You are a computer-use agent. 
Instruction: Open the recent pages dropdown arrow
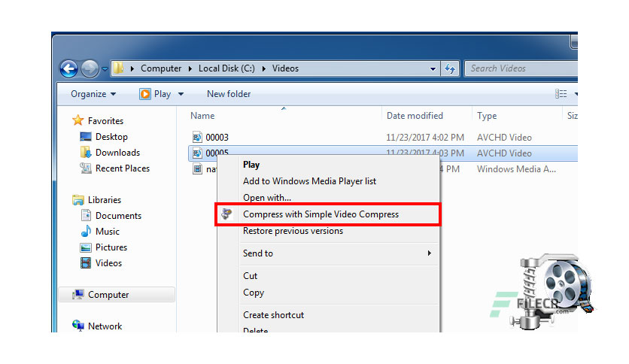(105, 69)
